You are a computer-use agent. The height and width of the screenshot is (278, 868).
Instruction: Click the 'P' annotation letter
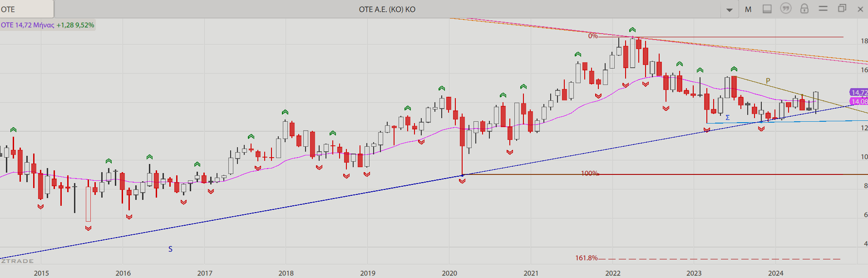click(768, 81)
